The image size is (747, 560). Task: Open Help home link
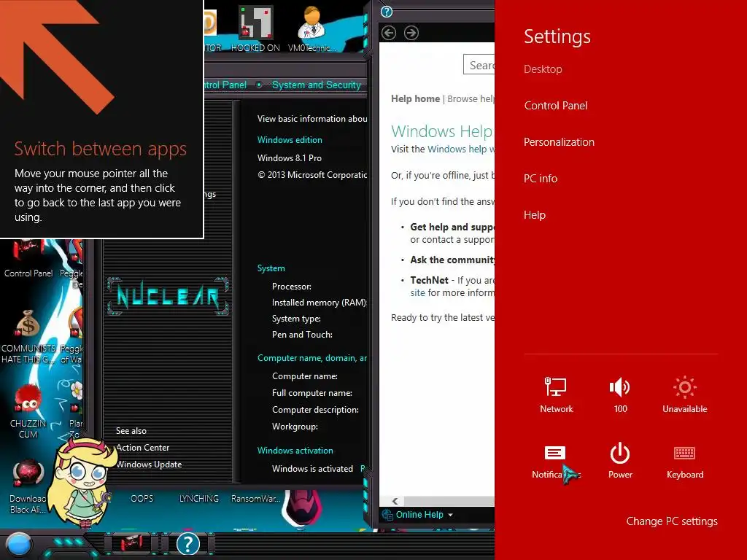coord(415,98)
